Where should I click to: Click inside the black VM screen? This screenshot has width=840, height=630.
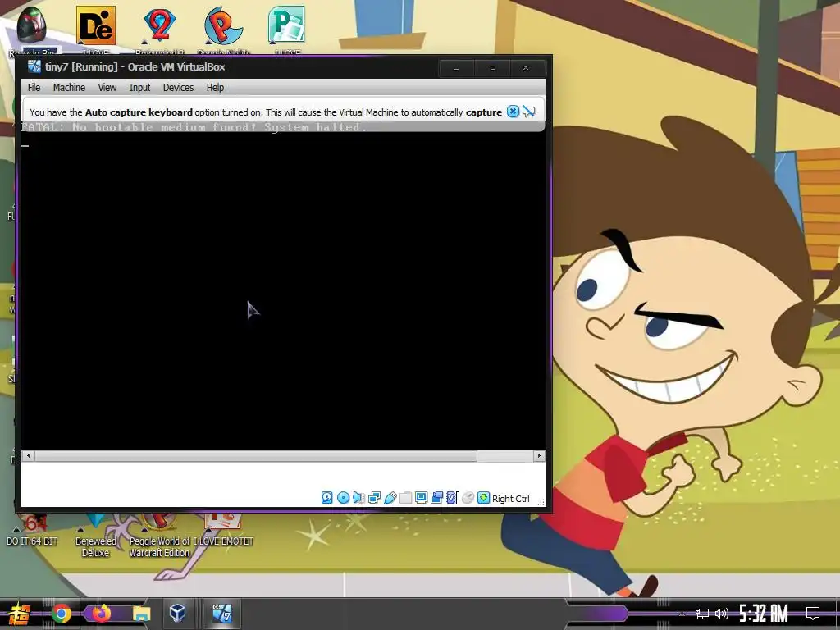pos(283,290)
